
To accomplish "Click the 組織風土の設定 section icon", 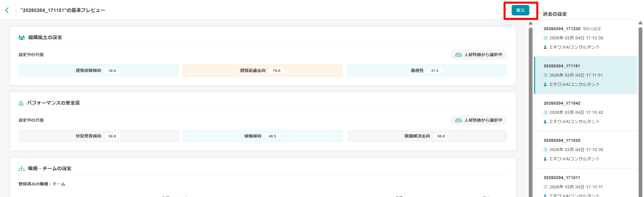I will tap(22, 38).
